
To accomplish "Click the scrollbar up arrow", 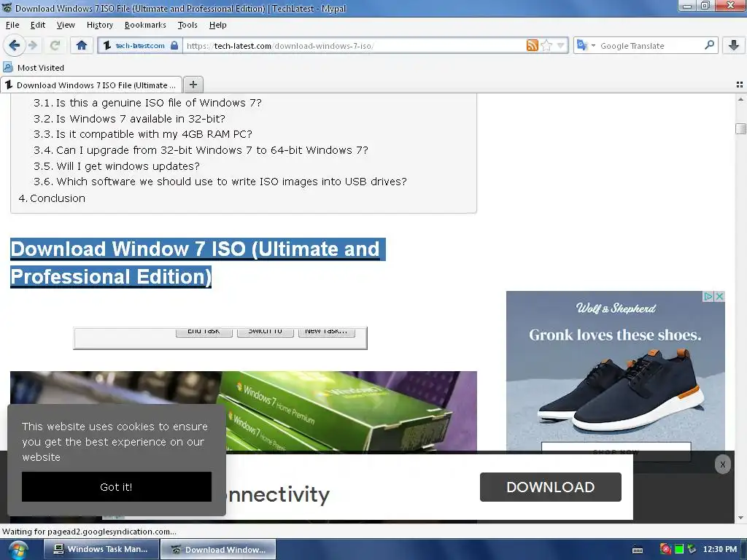I will point(740,99).
